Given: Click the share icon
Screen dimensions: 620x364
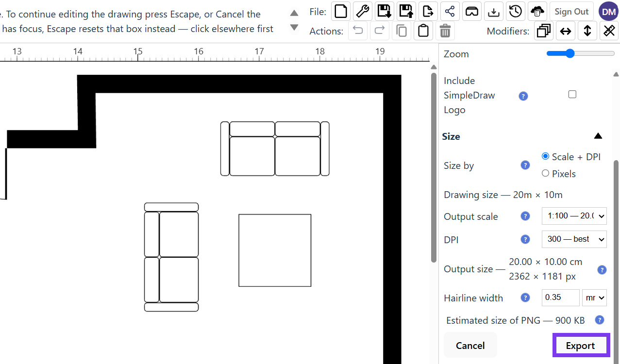Looking at the screenshot, I should pyautogui.click(x=450, y=11).
